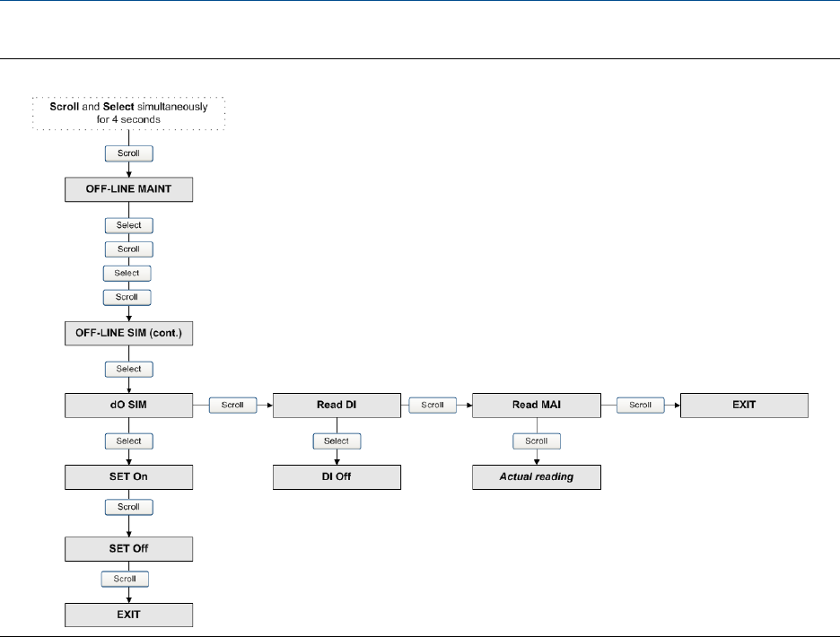Image resolution: width=840 pixels, height=637 pixels.
Task: Click the EXIT box below SET Off
Action: [x=129, y=615]
